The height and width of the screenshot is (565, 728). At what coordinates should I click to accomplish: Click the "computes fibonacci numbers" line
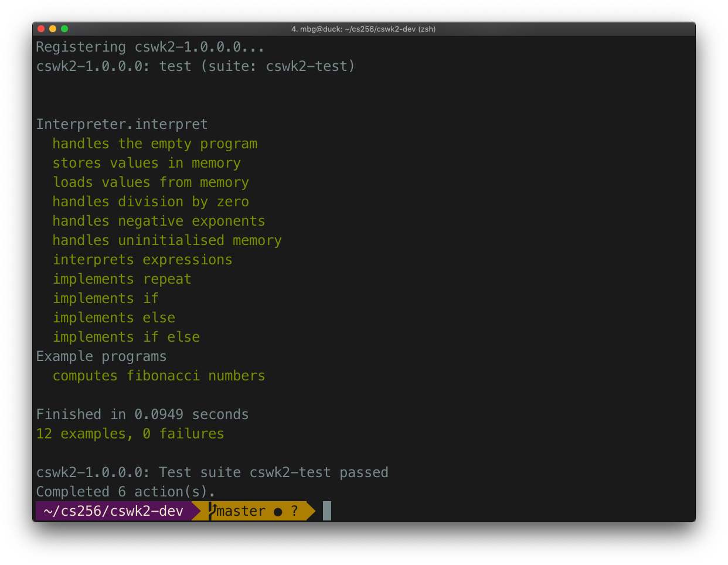[159, 376]
